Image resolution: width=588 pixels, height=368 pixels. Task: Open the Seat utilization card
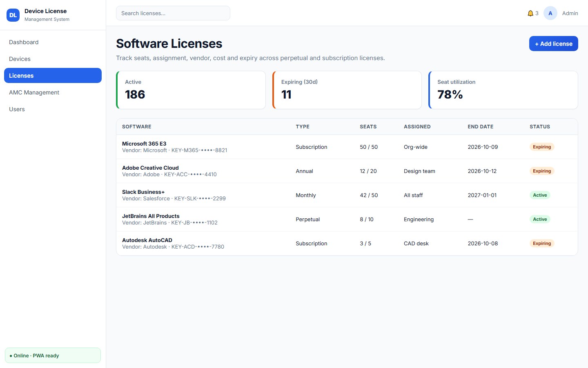tap(503, 90)
